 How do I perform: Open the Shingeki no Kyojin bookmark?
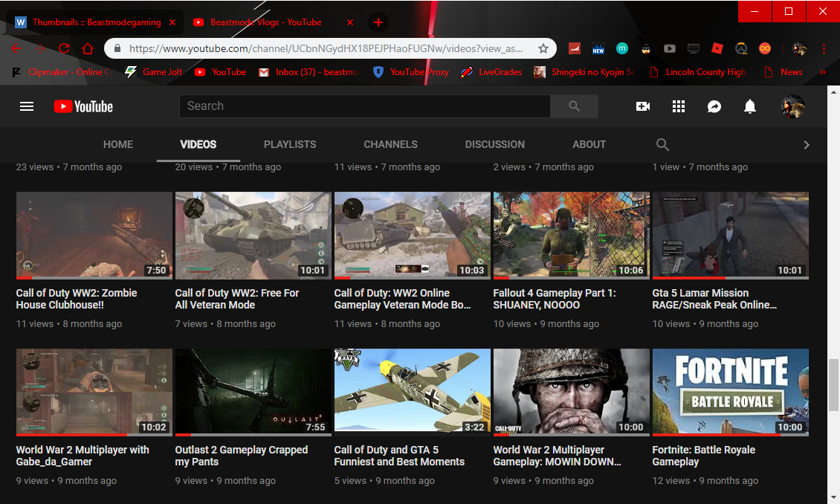click(584, 72)
